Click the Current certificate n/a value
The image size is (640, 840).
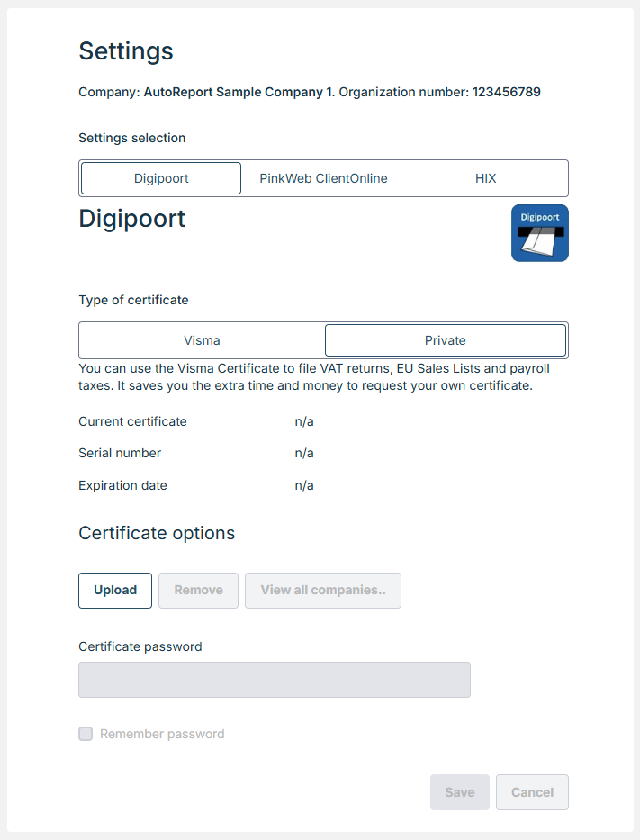[x=304, y=421]
